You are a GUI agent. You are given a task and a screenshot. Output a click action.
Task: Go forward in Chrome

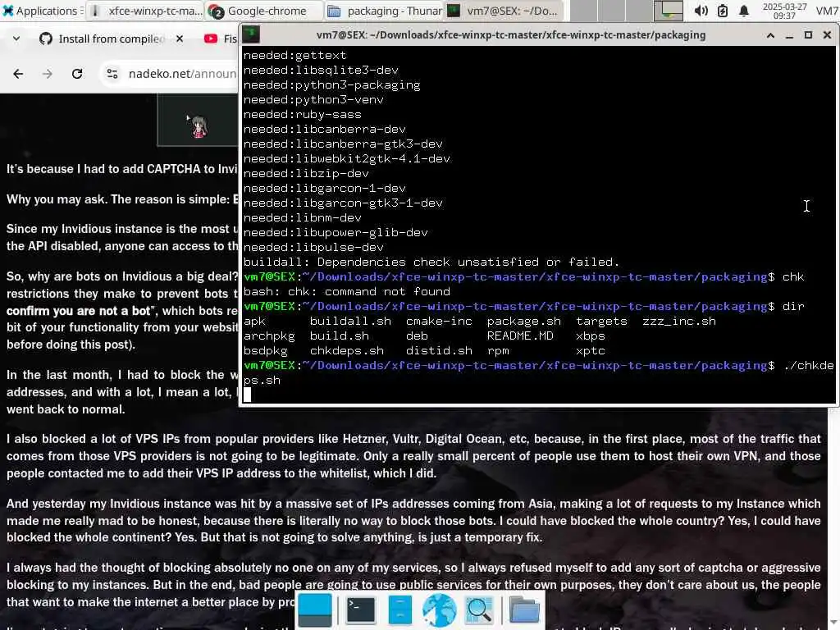pyautogui.click(x=48, y=74)
